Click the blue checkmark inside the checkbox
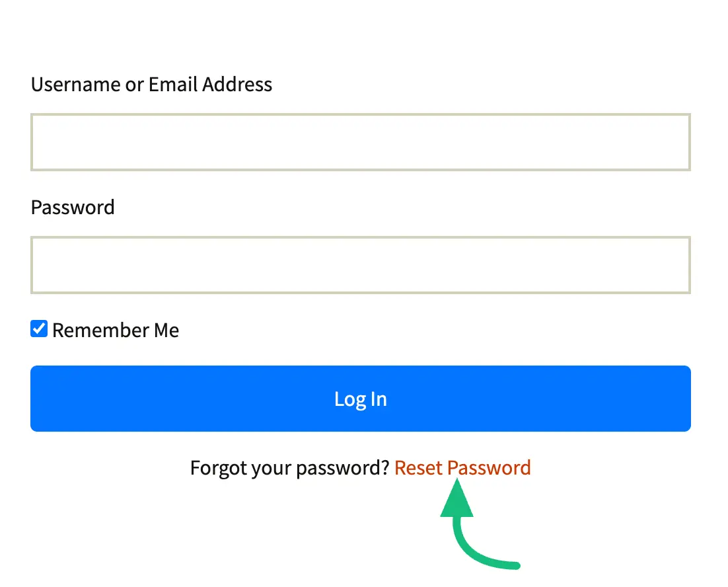Image resolution: width=728 pixels, height=587 pixels. click(x=39, y=329)
